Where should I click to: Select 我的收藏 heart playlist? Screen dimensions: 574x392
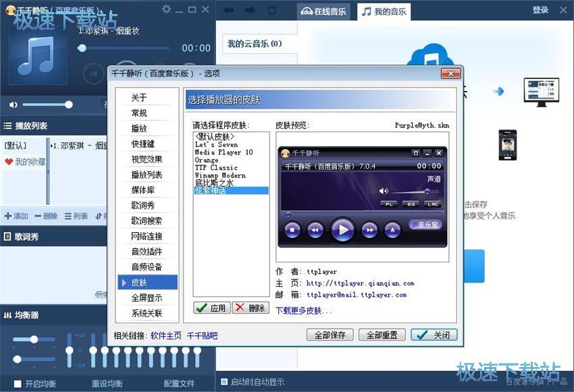(25, 162)
